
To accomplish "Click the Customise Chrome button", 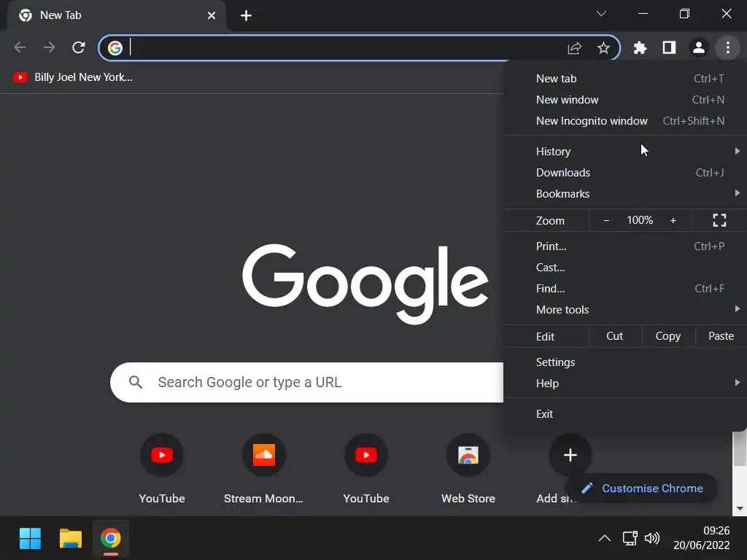I will [642, 488].
